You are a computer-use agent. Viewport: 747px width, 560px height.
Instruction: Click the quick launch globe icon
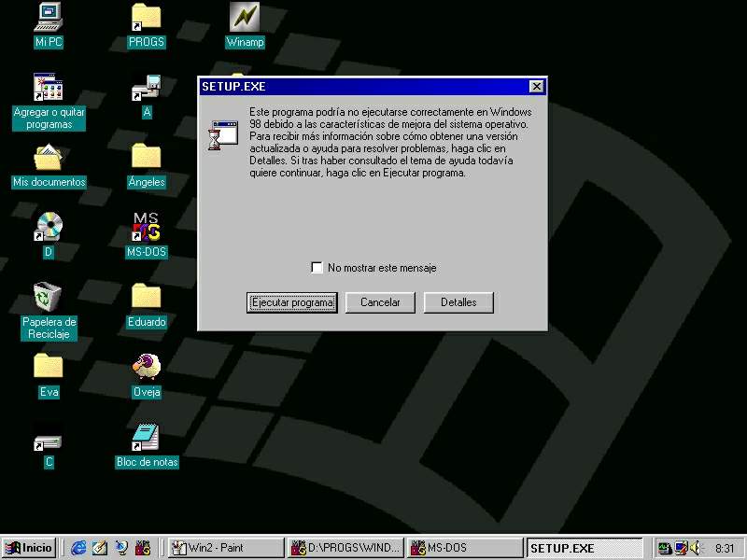click(x=121, y=548)
